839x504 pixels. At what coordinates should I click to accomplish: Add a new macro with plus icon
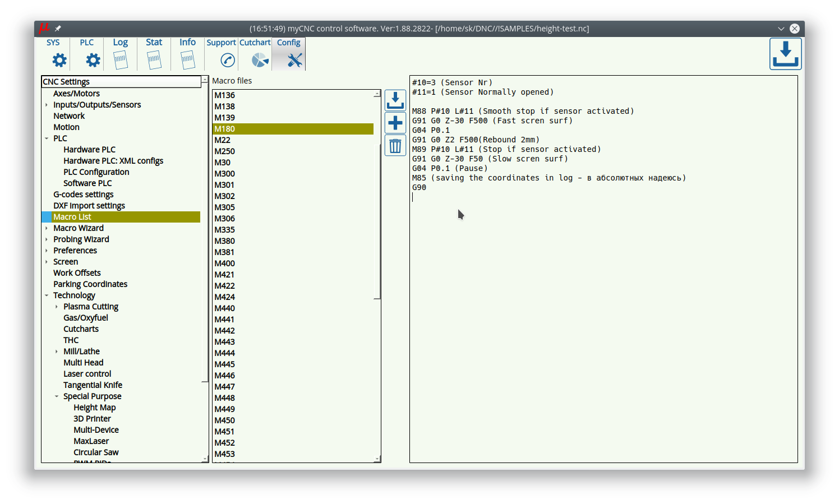(x=395, y=123)
